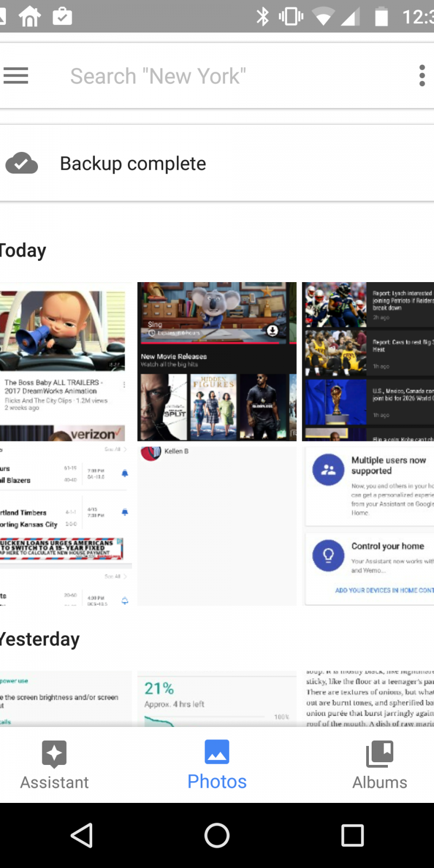
Task: Open the Sing movie releases screenshot
Action: [217, 361]
